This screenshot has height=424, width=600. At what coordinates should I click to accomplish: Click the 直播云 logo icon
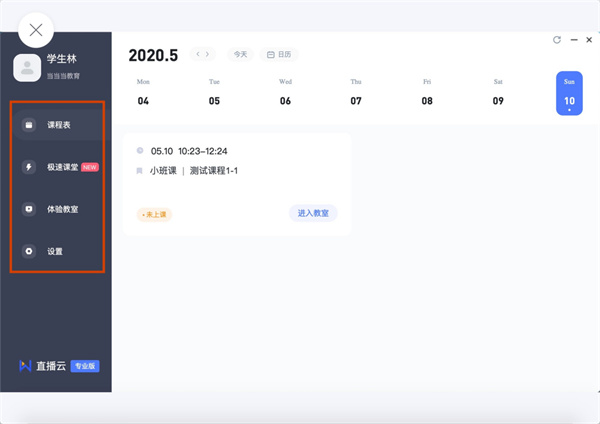[25, 366]
